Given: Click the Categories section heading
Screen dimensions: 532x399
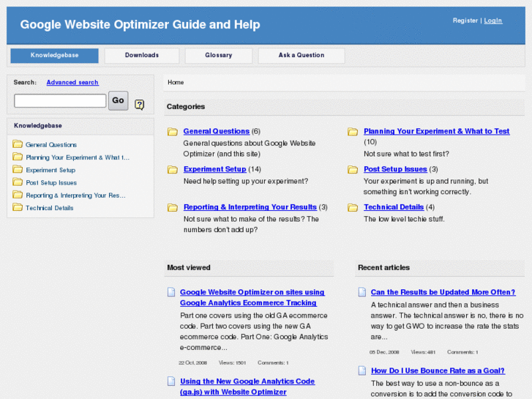Looking at the screenshot, I should 186,107.
